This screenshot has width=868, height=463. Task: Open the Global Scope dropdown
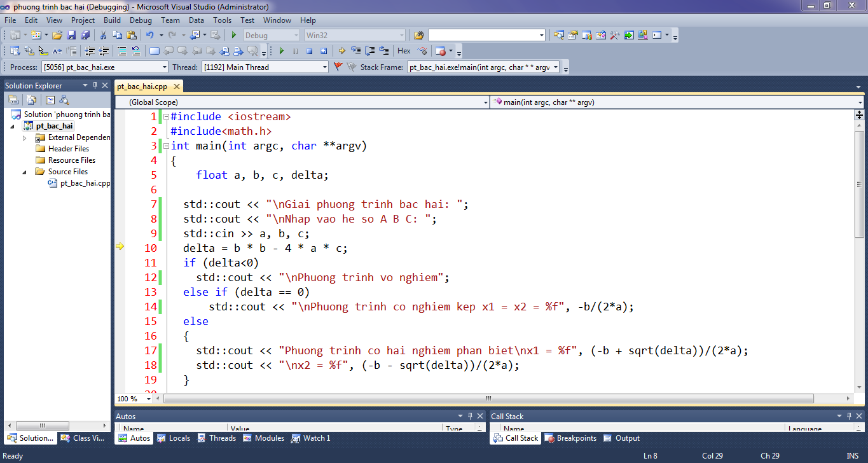tap(485, 102)
